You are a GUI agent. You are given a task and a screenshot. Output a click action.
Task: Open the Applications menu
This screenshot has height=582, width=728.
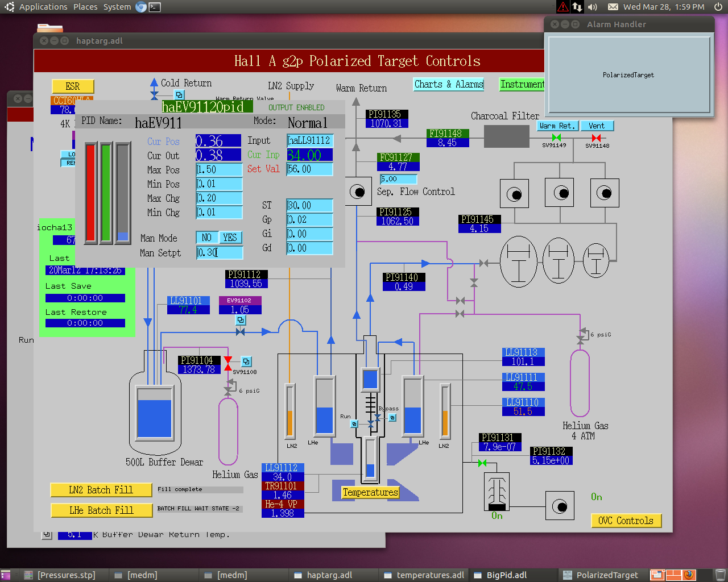[x=43, y=7]
